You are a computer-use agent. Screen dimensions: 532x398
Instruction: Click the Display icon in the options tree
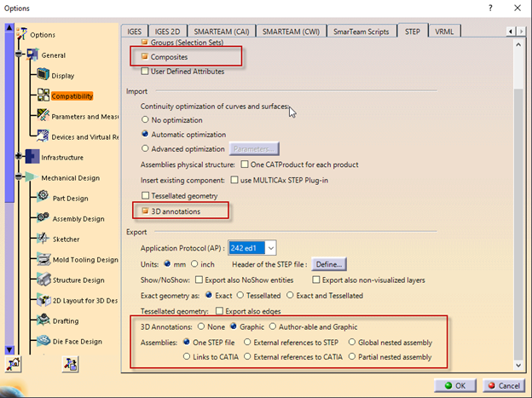pos(43,76)
